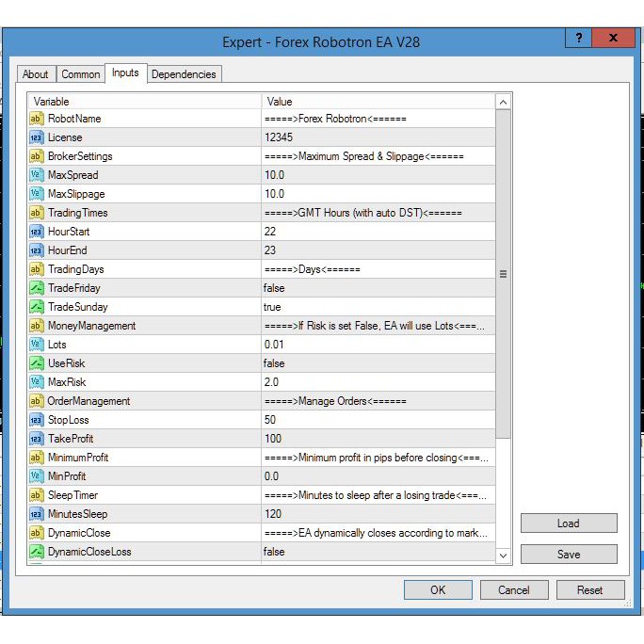Confirm settings with the OK button
The height and width of the screenshot is (644, 644).
438,590
